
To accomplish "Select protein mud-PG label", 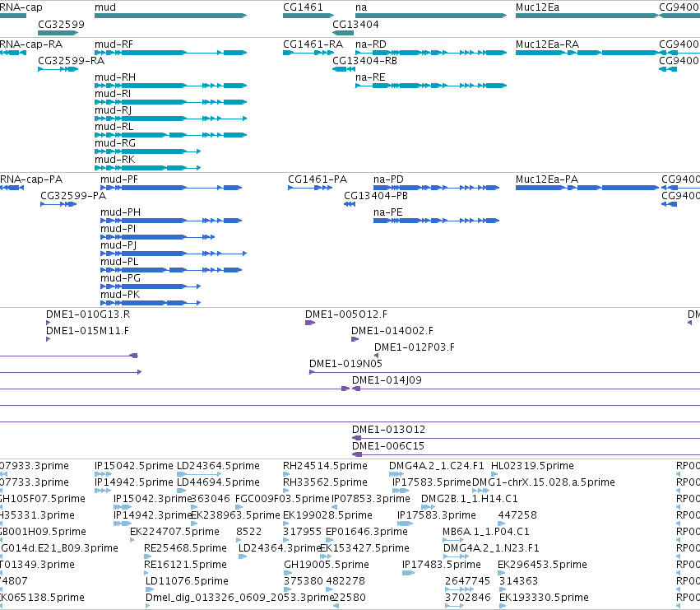I will (121, 278).
